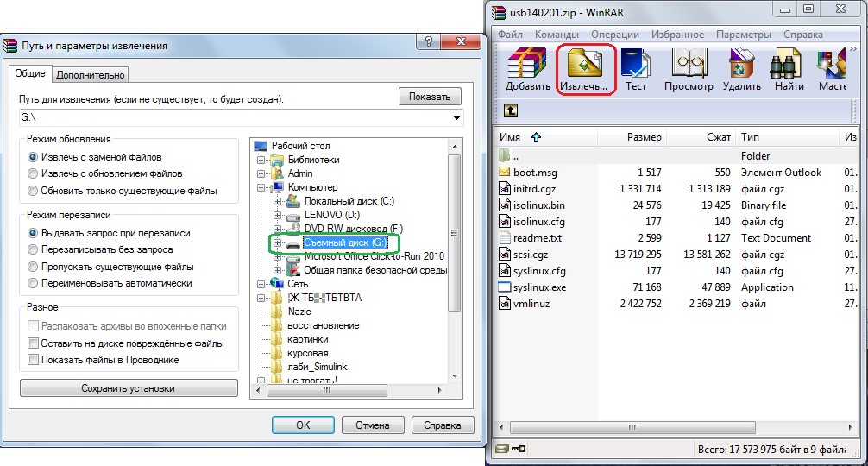Enable 'Оставить на диске повреждённые файлы' checkbox
This screenshot has width=868, height=466.
[34, 343]
